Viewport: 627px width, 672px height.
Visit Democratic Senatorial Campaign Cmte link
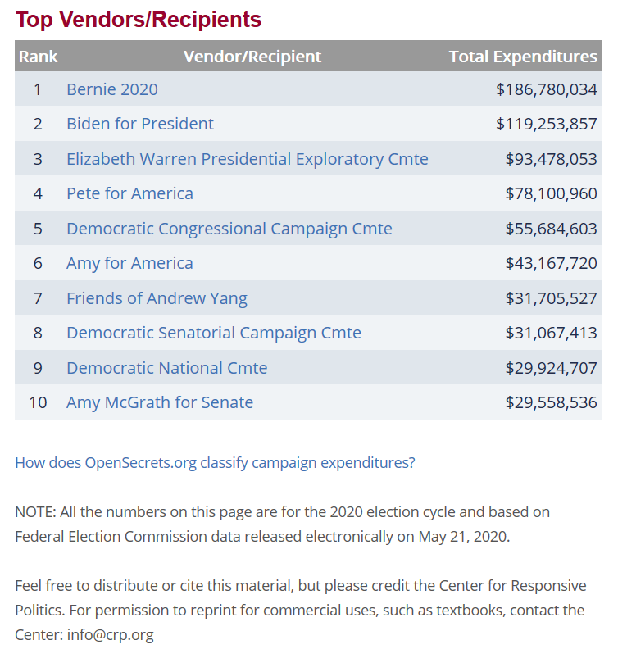pyautogui.click(x=213, y=333)
